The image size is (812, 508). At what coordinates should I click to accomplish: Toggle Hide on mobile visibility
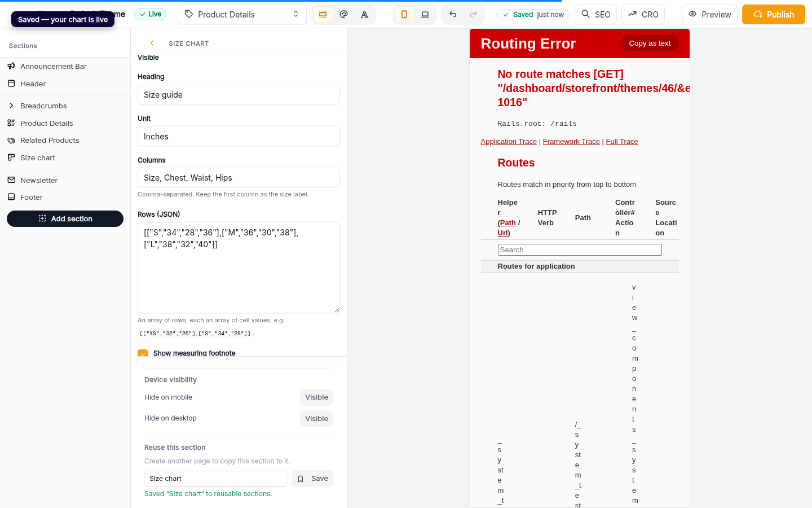tap(316, 397)
